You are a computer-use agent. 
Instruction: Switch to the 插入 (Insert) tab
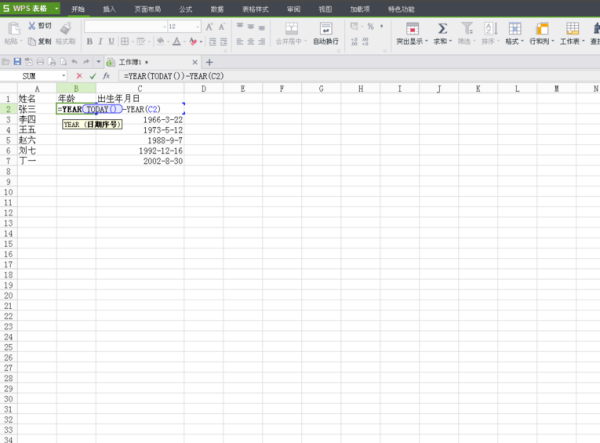click(x=109, y=9)
